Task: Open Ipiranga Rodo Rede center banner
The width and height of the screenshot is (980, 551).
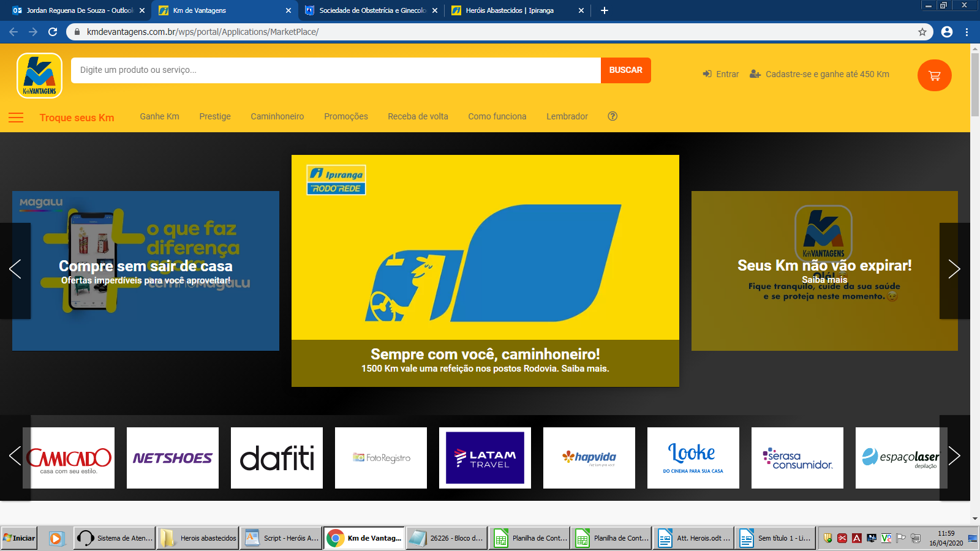Action: click(x=485, y=271)
